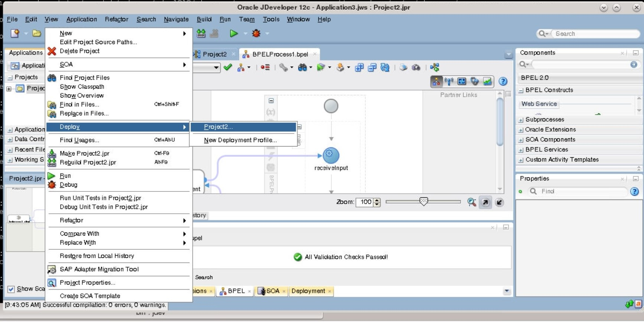Click the Make (build) icon in main toolbar
The height and width of the screenshot is (322, 644).
coord(201,33)
